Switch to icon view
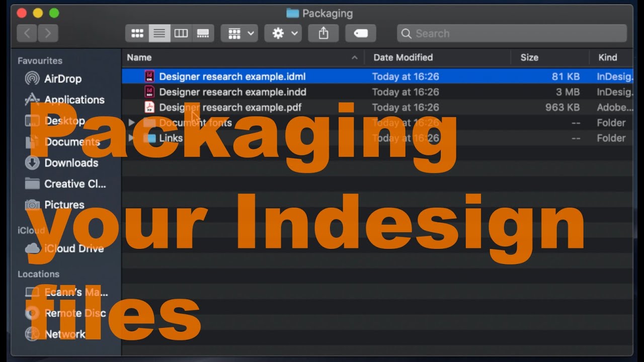The width and height of the screenshot is (644, 362). [x=137, y=33]
